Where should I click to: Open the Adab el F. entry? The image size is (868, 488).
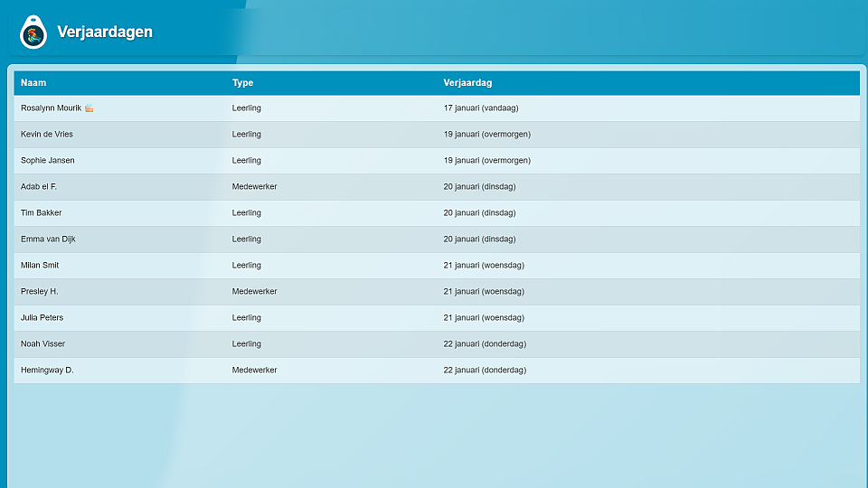39,187
